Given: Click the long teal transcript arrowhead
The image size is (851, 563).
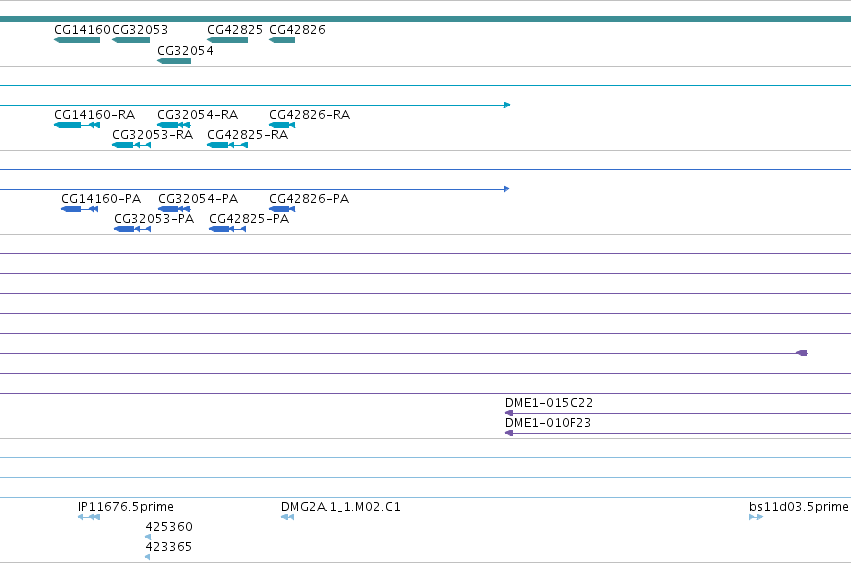Looking at the screenshot, I should (x=507, y=105).
